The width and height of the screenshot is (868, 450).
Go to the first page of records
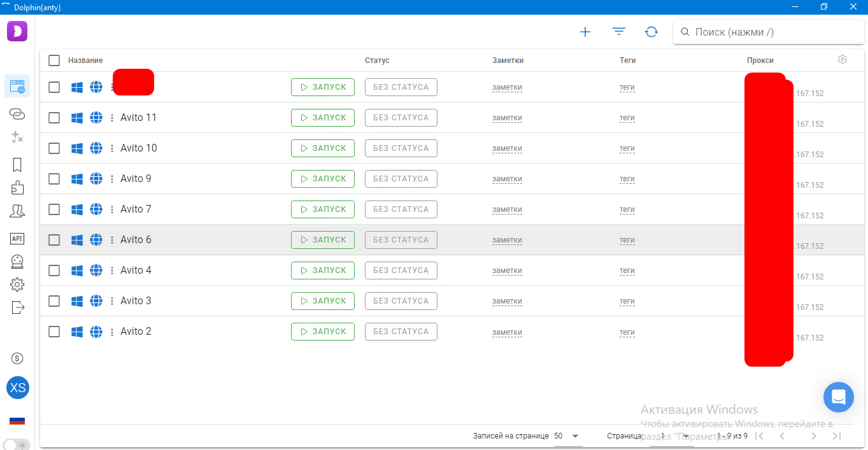[x=758, y=436]
